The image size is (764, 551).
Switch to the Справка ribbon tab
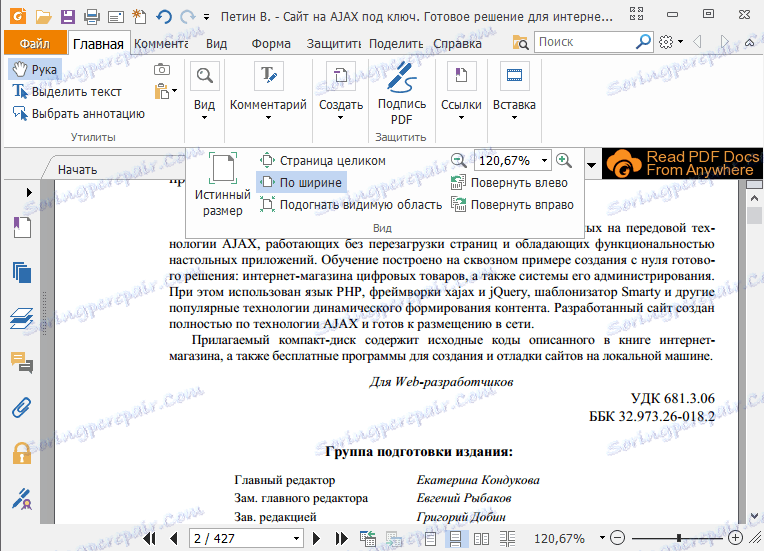click(458, 44)
